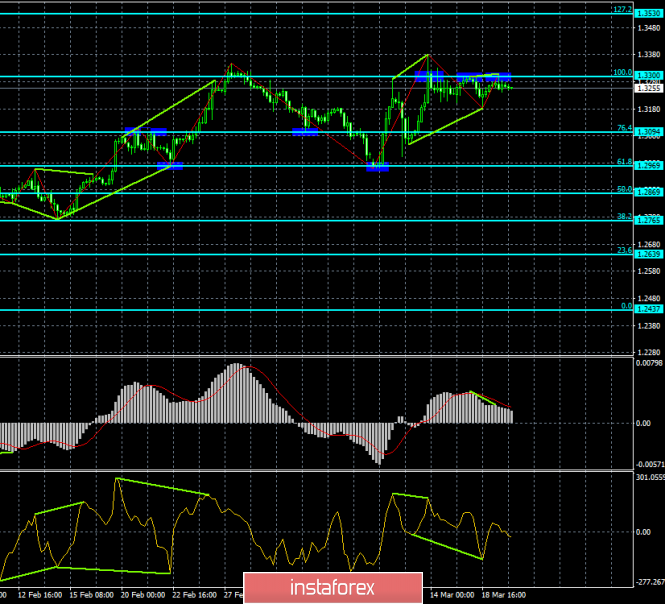665x604 pixels.
Task: Click the 1.2639 highlighted price tag
Action: tap(649, 254)
